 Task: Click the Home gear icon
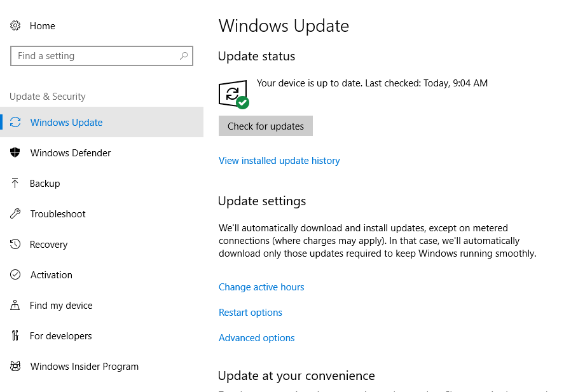pyautogui.click(x=15, y=25)
